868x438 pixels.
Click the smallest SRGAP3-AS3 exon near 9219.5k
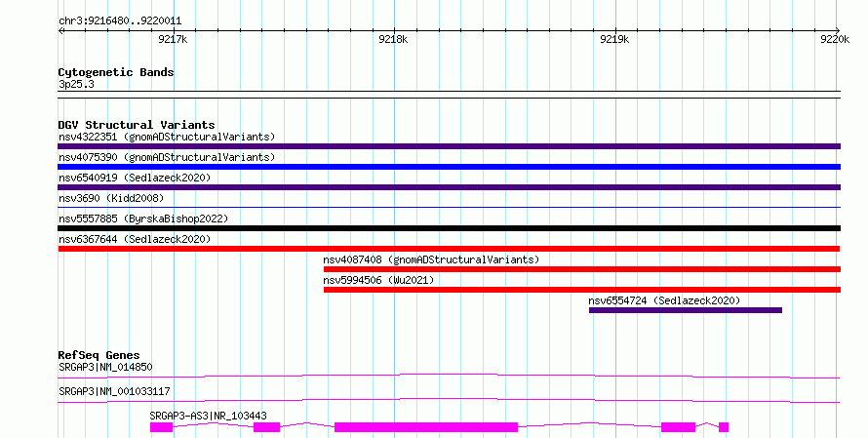[724, 427]
